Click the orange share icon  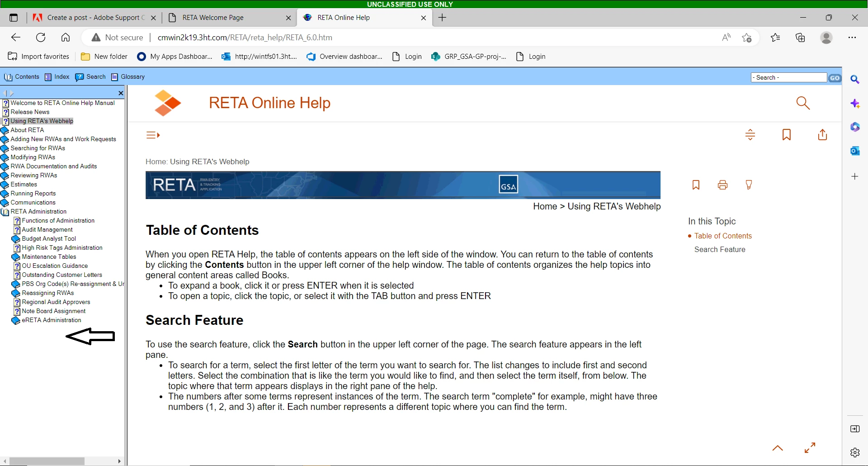(823, 134)
